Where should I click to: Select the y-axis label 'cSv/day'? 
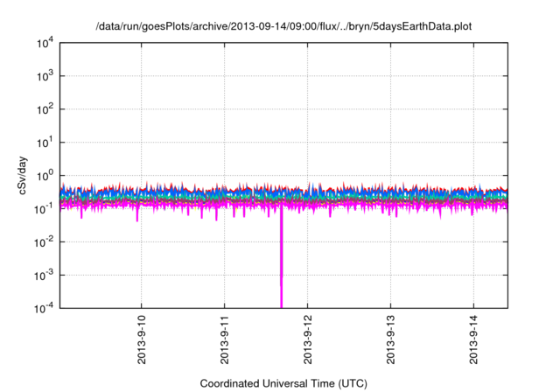[23, 175]
